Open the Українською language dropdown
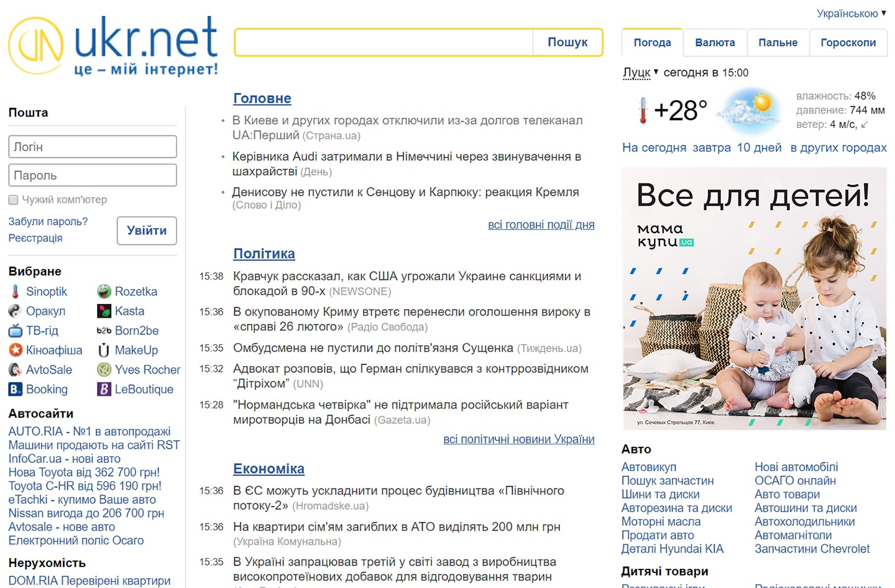 (851, 13)
